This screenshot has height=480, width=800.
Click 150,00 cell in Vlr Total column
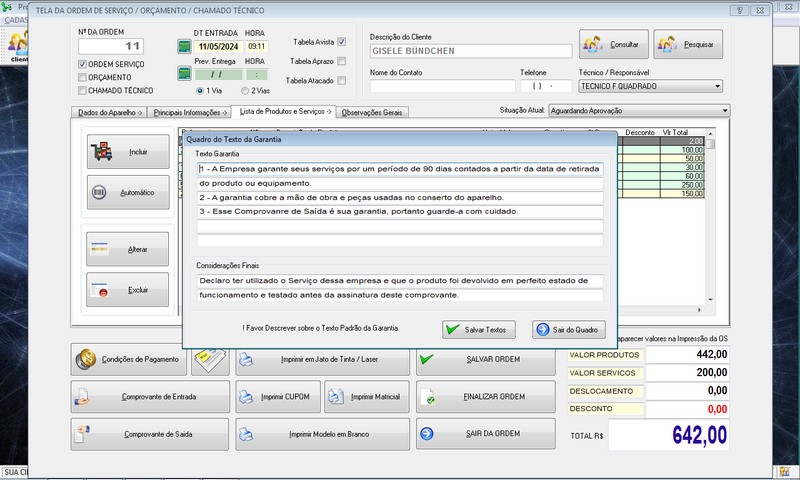click(x=682, y=194)
